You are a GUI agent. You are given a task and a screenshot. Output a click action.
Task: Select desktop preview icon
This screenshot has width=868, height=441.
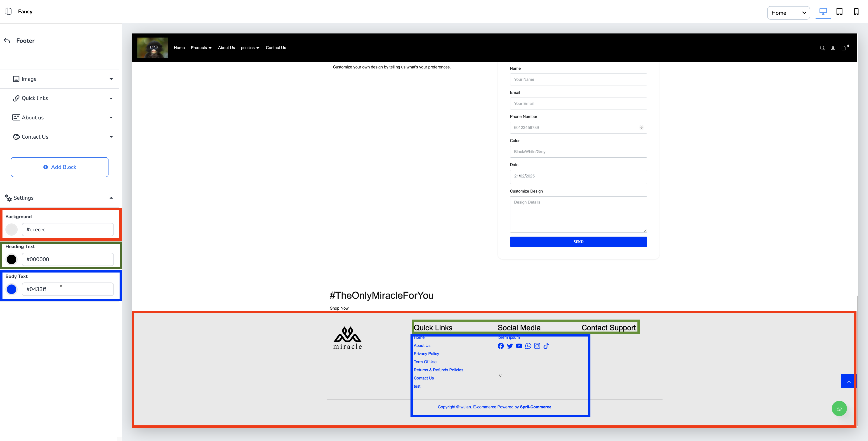823,12
